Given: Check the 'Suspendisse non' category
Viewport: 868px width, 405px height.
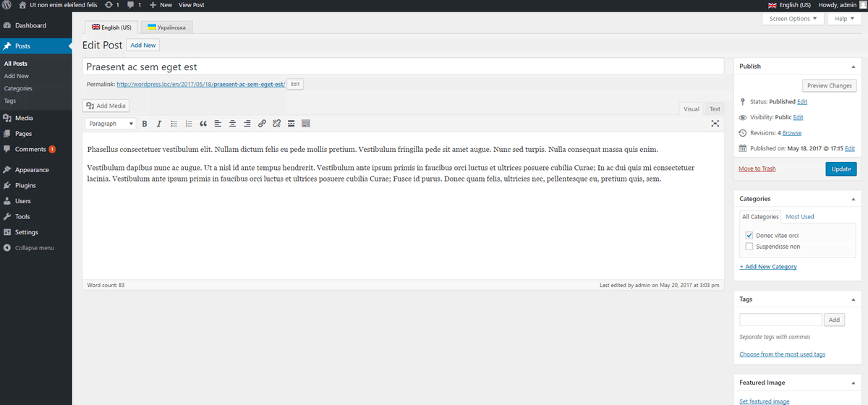Looking at the screenshot, I should [x=749, y=247].
